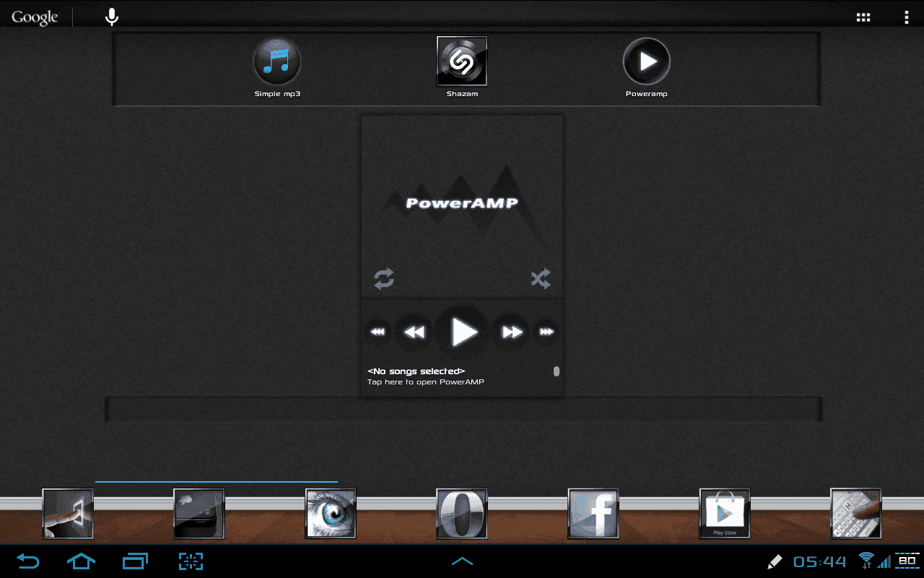Screen dimensions: 924x578
Task: Toggle shuffle in the PowerAMP widget
Action: pos(541,279)
